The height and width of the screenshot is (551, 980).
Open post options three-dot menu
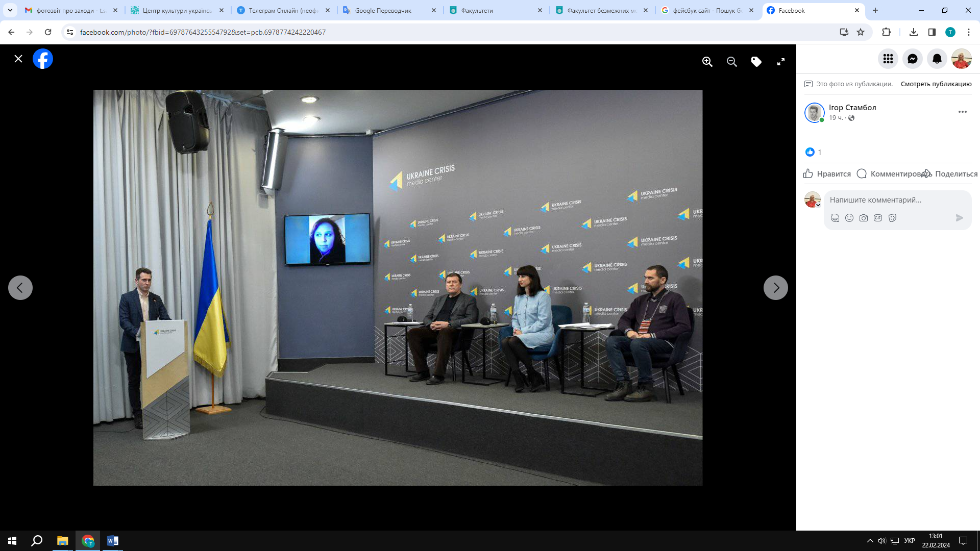point(962,112)
